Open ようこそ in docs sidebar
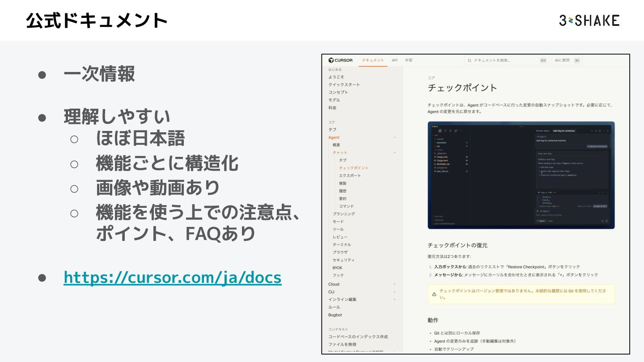 coord(336,77)
